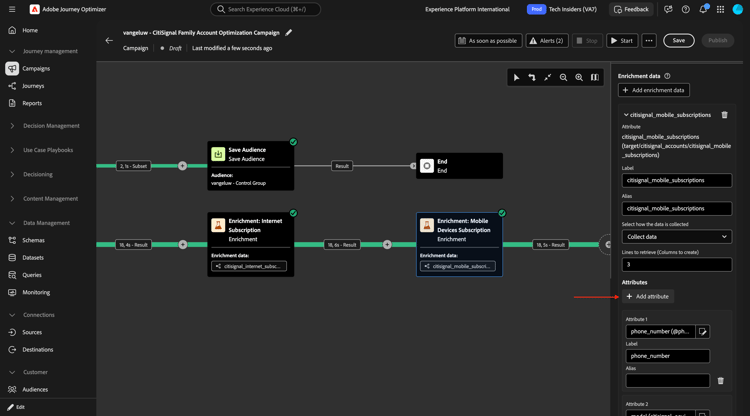The width and height of the screenshot is (750, 416).
Task: Zoom out on the canvas
Action: [x=563, y=77]
